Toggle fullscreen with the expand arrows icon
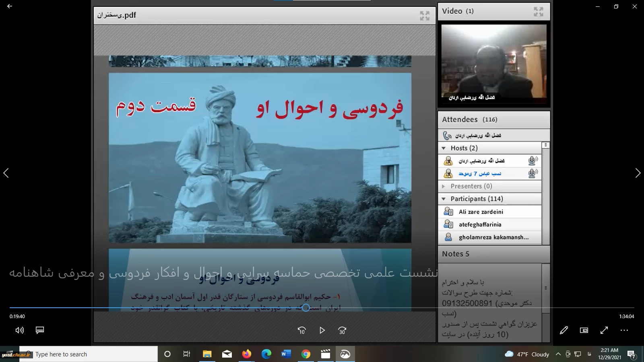 point(604,330)
